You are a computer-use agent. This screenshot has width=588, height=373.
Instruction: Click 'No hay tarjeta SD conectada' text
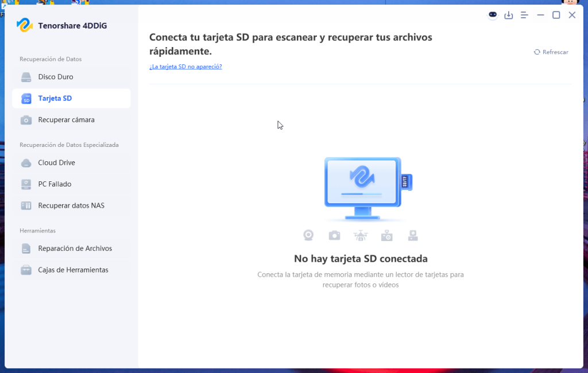click(x=361, y=259)
